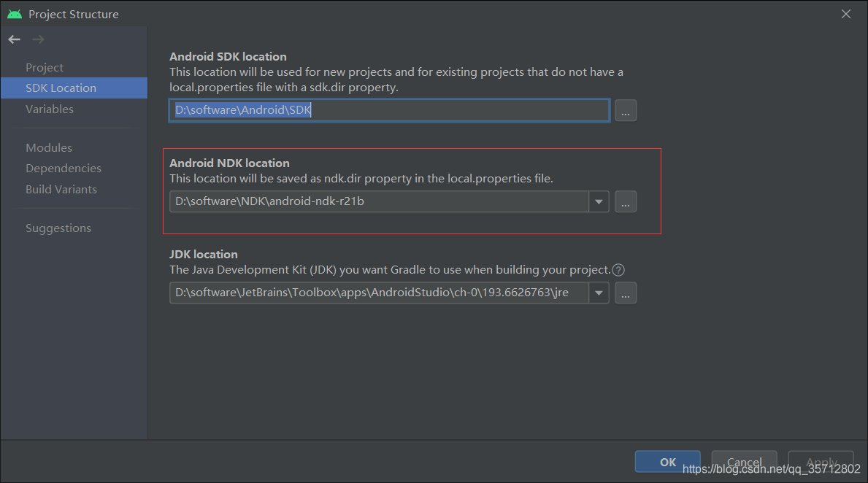Click the Android Studio logo in title bar

click(x=15, y=14)
